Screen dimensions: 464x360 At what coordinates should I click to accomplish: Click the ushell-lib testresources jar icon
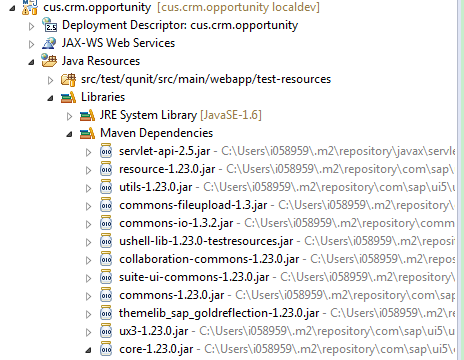[x=106, y=241]
